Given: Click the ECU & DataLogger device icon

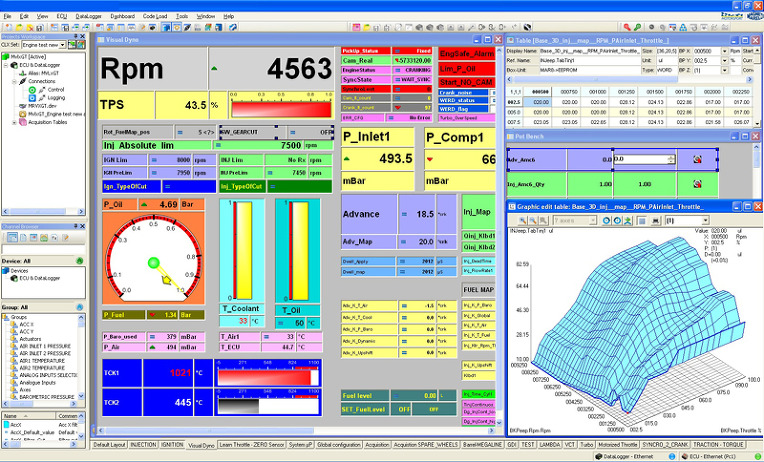Looking at the screenshot, I should 16,277.
